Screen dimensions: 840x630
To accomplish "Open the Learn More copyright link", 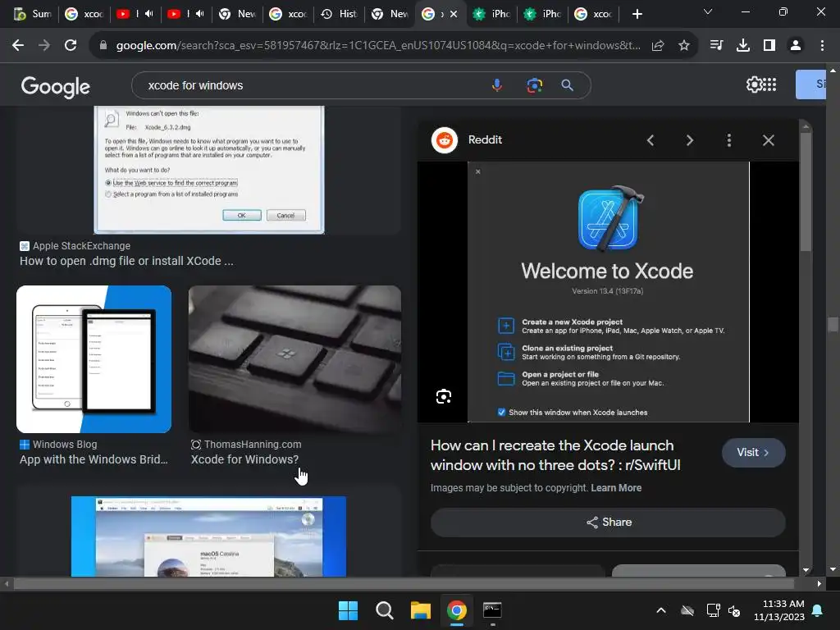I will point(616,488).
